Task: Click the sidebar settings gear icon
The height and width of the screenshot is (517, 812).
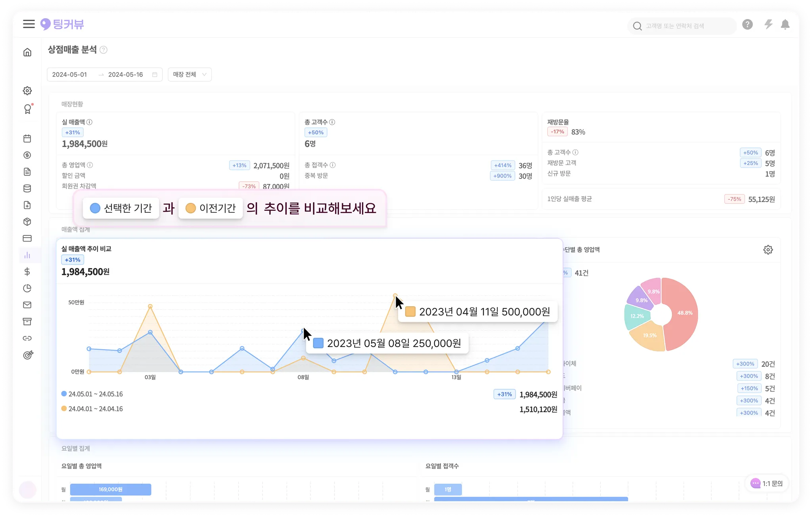Action: [27, 91]
